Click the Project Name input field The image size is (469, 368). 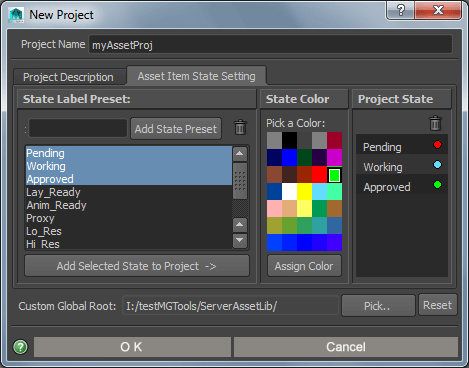tap(270, 45)
